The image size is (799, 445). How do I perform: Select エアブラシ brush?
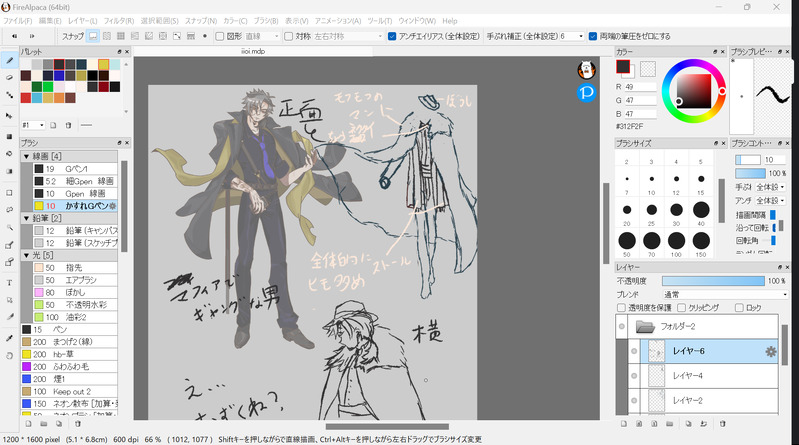coord(75,280)
